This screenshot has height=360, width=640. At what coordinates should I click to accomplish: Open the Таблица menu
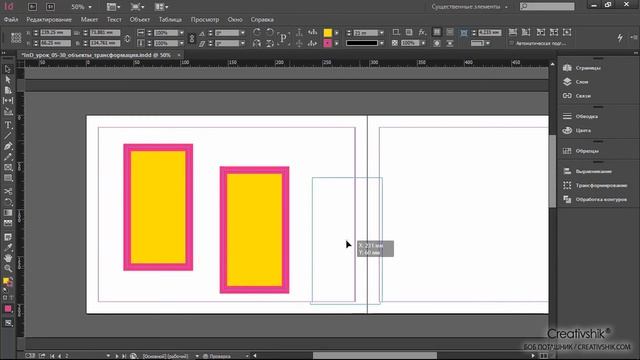(x=170, y=20)
